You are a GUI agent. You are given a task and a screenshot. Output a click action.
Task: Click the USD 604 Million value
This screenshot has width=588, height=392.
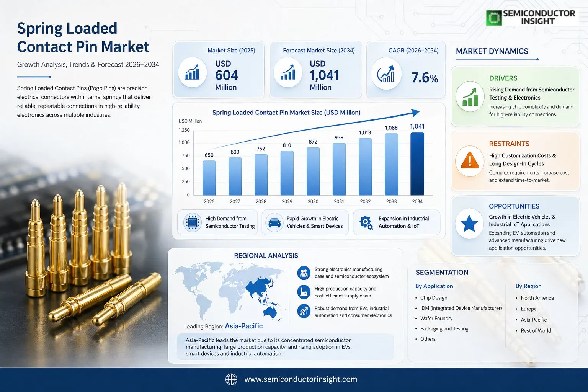tap(227, 75)
